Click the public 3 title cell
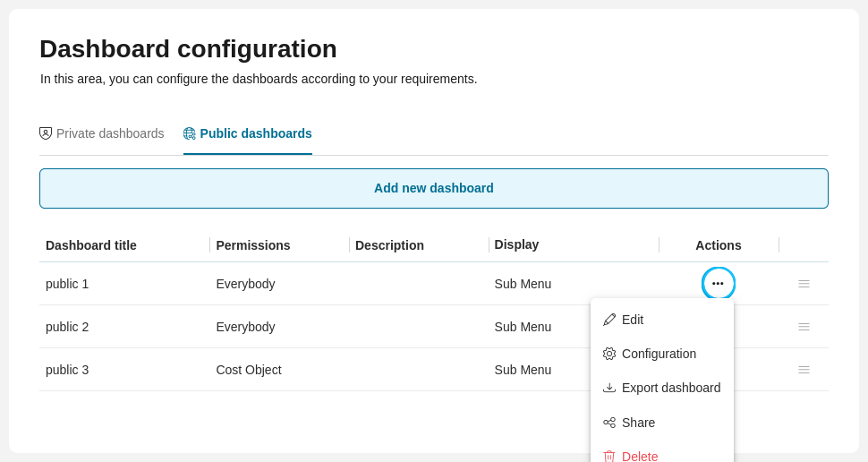This screenshot has height=462, width=868. pos(67,370)
